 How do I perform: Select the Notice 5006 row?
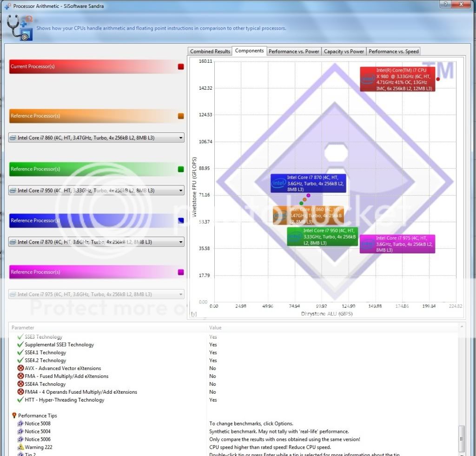(234, 439)
